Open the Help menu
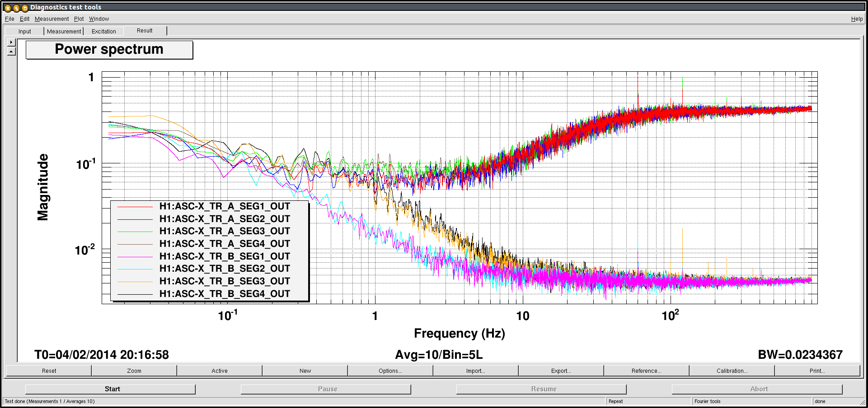This screenshot has height=408, width=868. click(857, 19)
